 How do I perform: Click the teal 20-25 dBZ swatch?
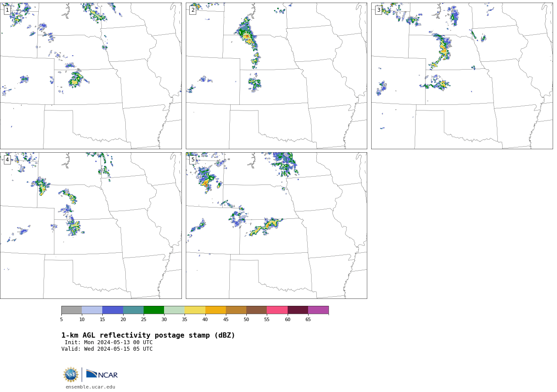[x=133, y=310]
